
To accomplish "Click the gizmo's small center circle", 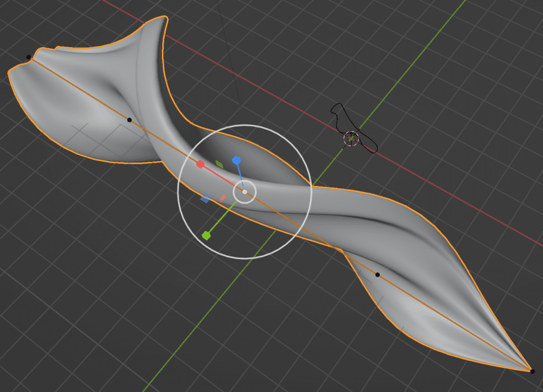I will click(x=244, y=192).
